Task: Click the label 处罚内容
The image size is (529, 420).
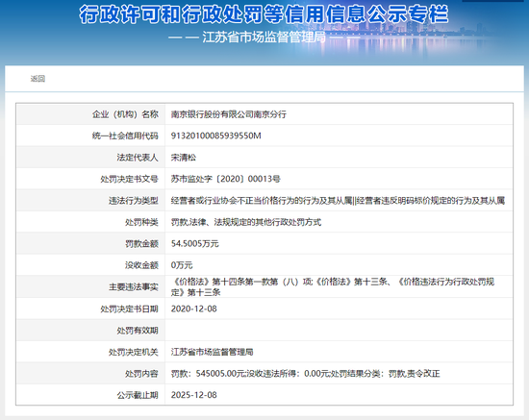Action: (141, 374)
